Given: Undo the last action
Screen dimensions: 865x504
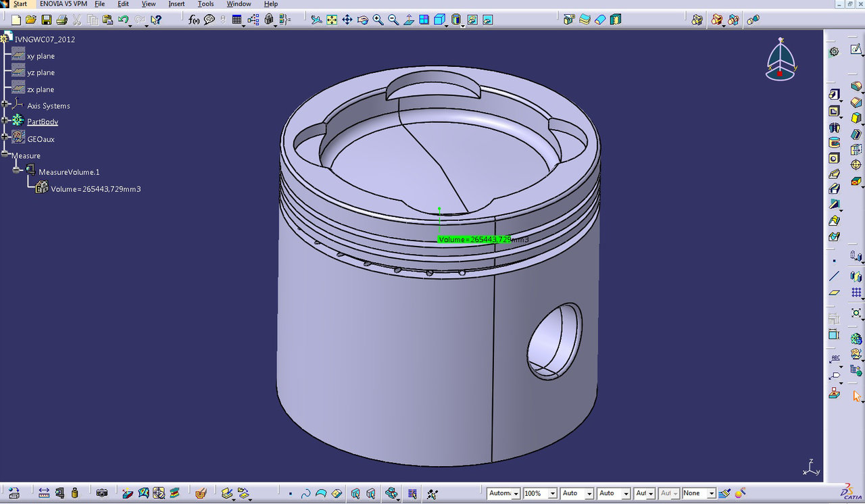Looking at the screenshot, I should [123, 20].
